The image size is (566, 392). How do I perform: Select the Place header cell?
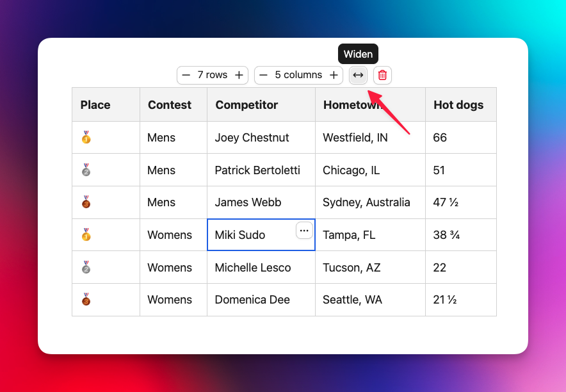[106, 104]
